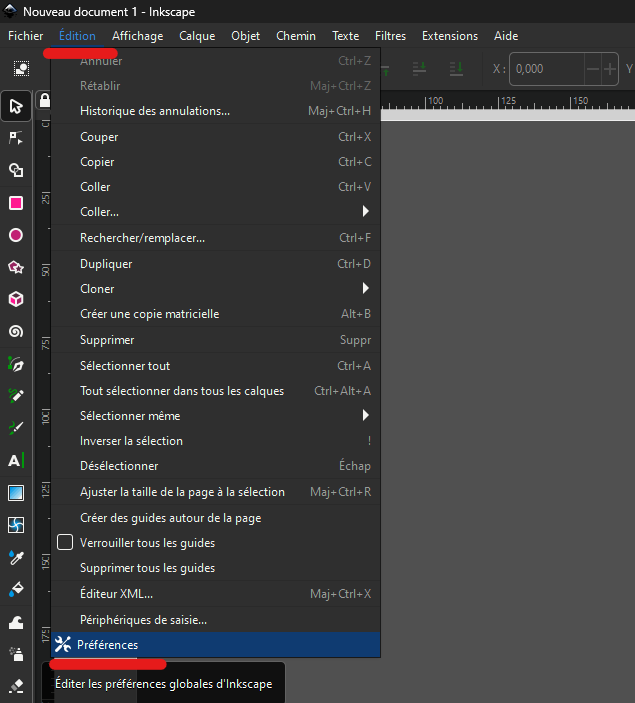Image resolution: width=635 pixels, height=703 pixels.
Task: Choose Rechercher/remplacer...
Action: coord(216,238)
